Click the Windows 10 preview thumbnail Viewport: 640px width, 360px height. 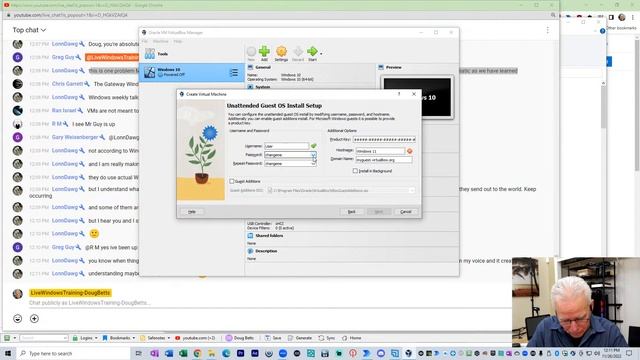tap(417, 97)
